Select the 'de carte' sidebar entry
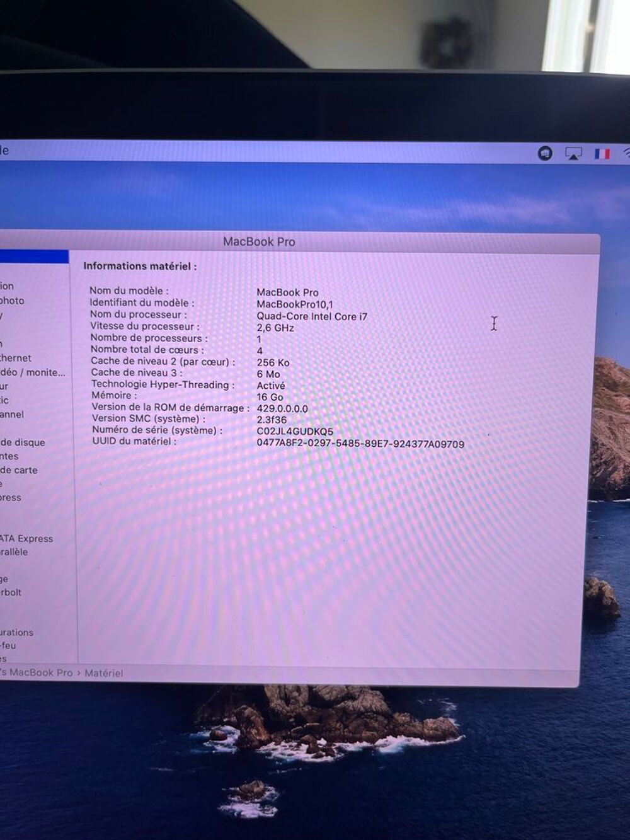This screenshot has width=630, height=840. [x=19, y=470]
